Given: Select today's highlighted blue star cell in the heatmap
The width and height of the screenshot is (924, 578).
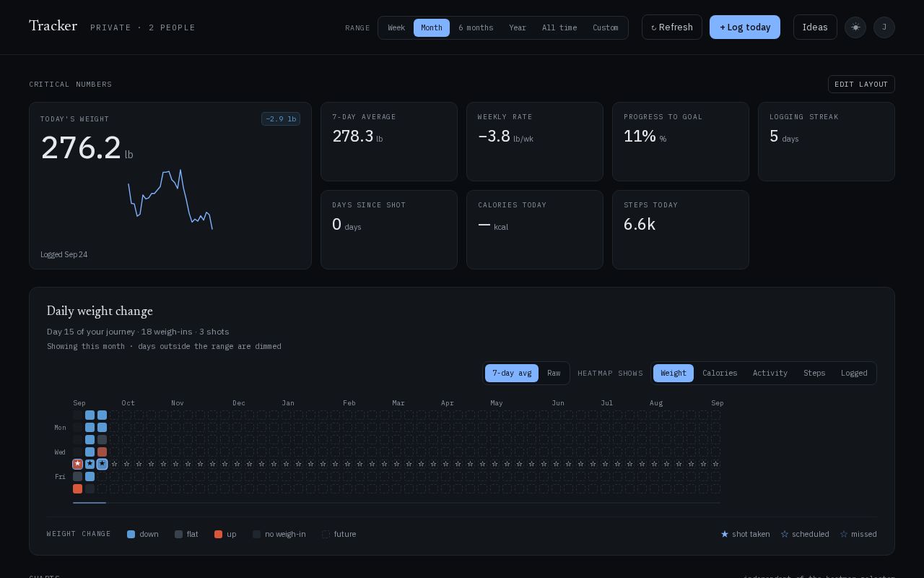Looking at the screenshot, I should pos(102,464).
